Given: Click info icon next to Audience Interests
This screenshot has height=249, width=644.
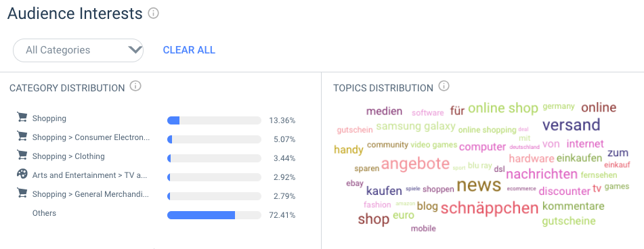Looking at the screenshot, I should (153, 14).
